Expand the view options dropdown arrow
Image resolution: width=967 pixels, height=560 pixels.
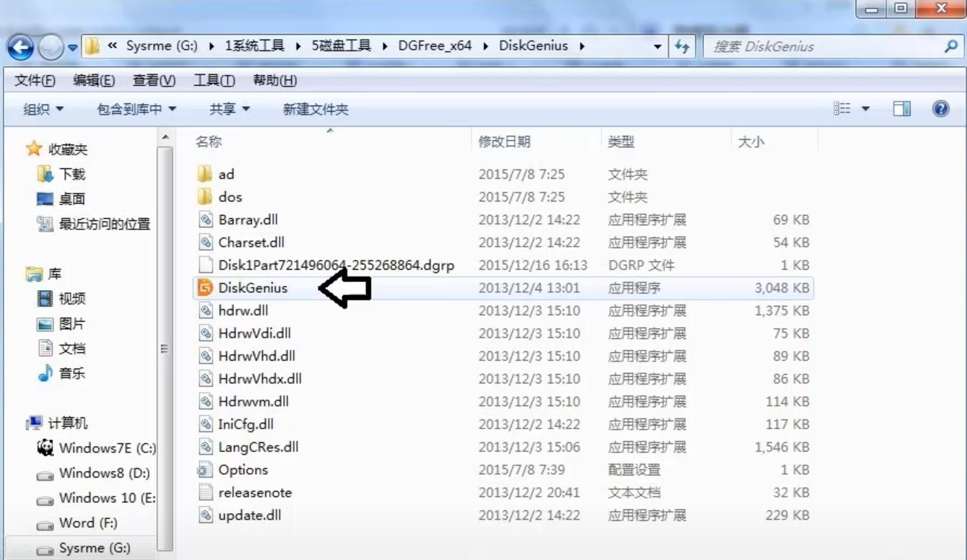tap(865, 109)
